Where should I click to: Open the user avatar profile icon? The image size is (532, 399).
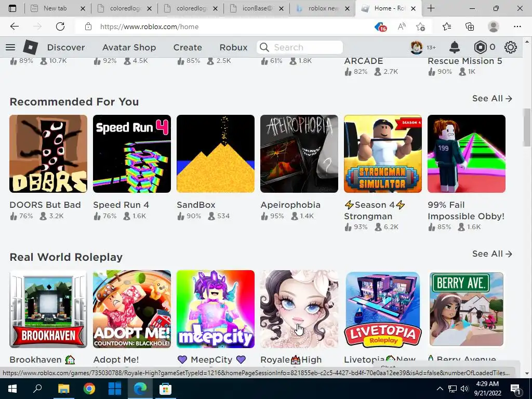pos(416,47)
